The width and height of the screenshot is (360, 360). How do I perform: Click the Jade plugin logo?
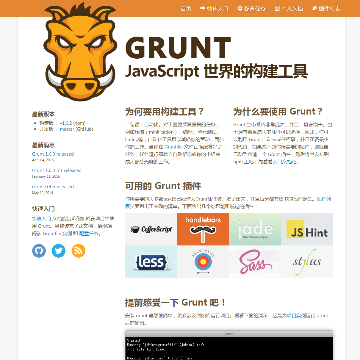(x=255, y=229)
